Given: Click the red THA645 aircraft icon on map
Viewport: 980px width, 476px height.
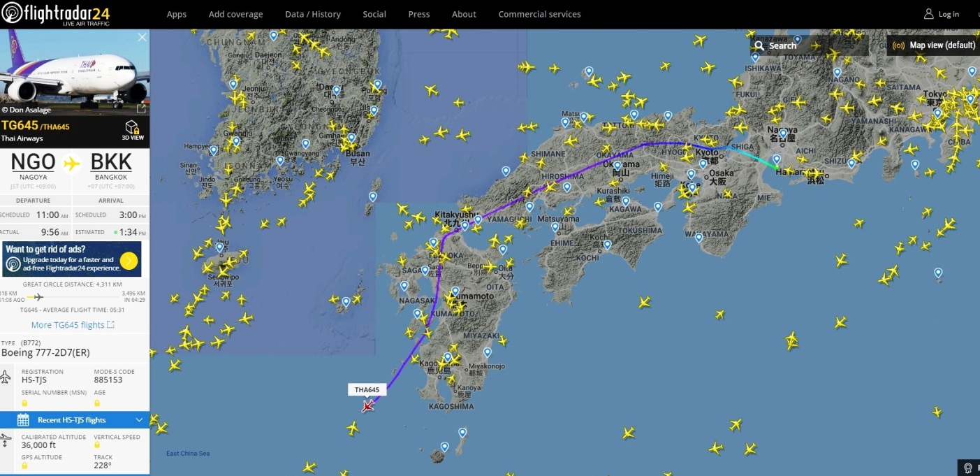Looking at the screenshot, I should [x=367, y=406].
